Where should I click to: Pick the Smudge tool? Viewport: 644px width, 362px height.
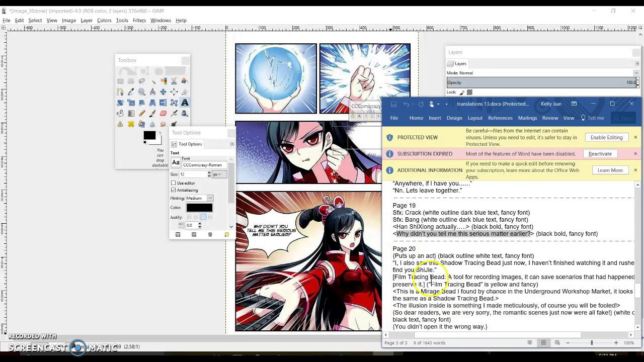163,124
